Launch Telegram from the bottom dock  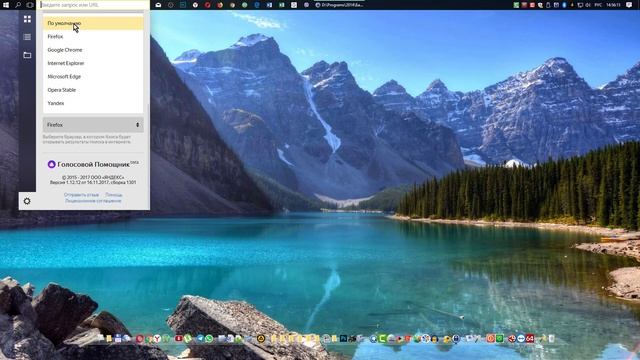[x=200, y=338]
